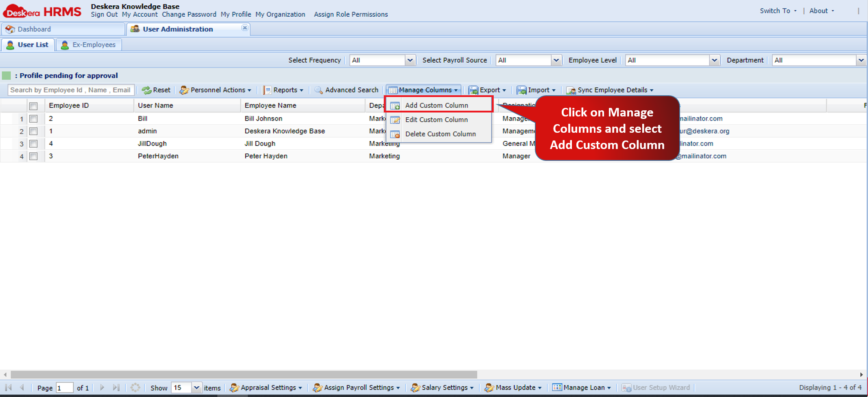This screenshot has height=397, width=868.
Task: Tick the checkbox next to Peter Hayden
Action: pos(34,156)
